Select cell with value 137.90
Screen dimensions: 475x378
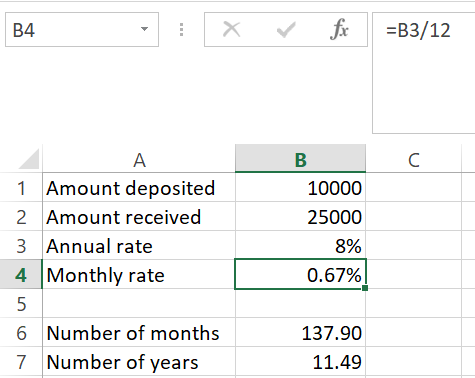click(300, 332)
